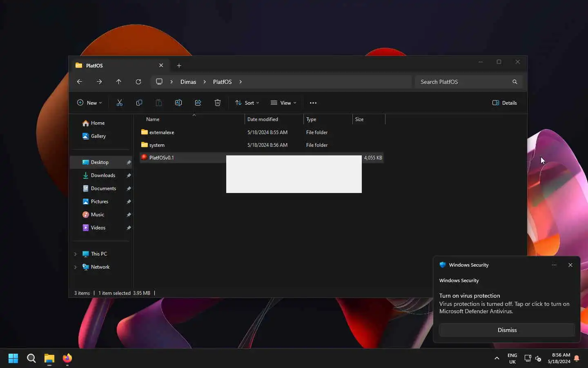Open taskbar Search
Screen dimensions: 588x368
click(x=31, y=359)
